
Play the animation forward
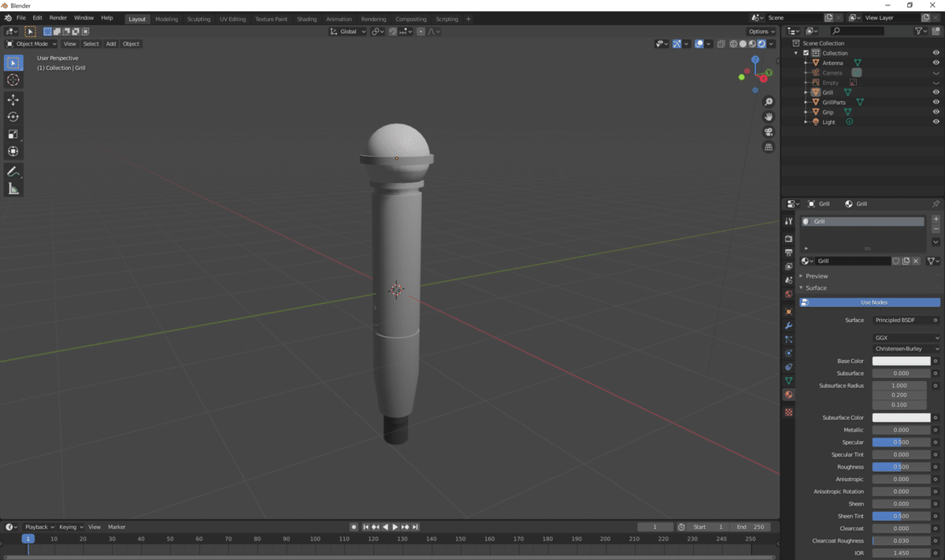coord(395,527)
